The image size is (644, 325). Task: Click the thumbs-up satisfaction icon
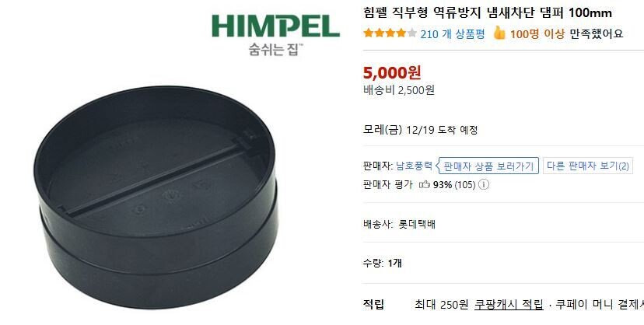[x=499, y=33]
